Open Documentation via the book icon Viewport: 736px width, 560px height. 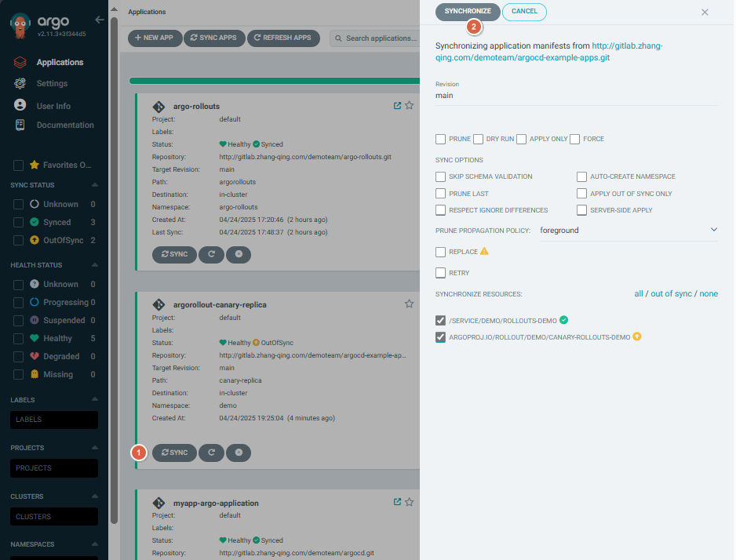point(20,125)
